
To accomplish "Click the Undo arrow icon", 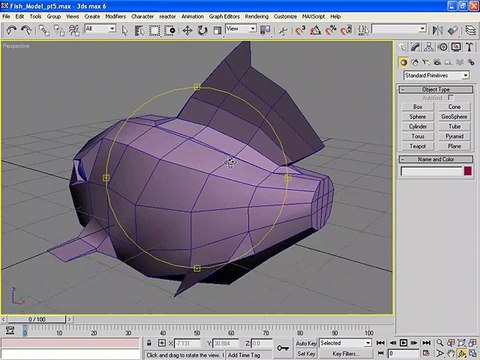I will coord(11,30).
